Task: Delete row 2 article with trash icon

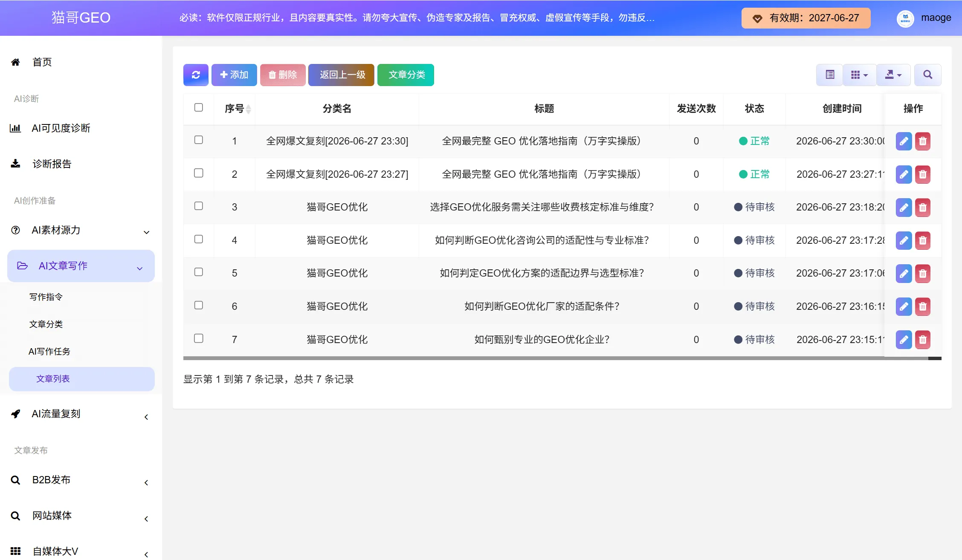Action: (922, 174)
